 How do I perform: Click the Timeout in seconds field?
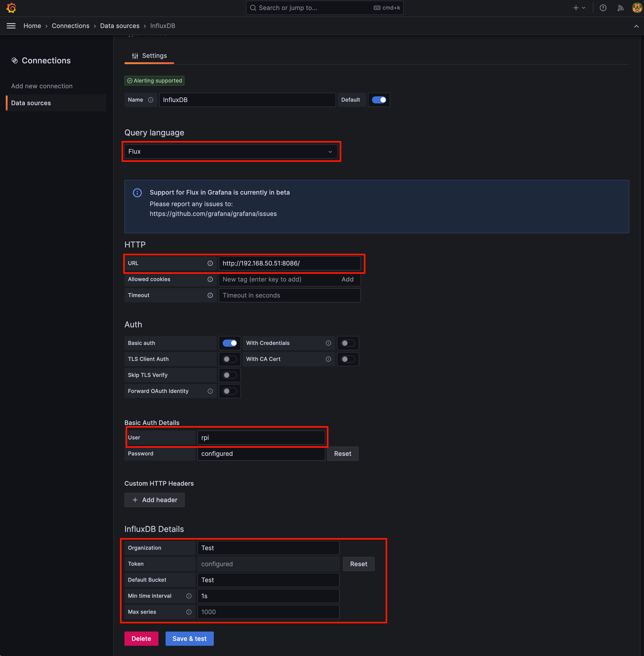point(290,296)
